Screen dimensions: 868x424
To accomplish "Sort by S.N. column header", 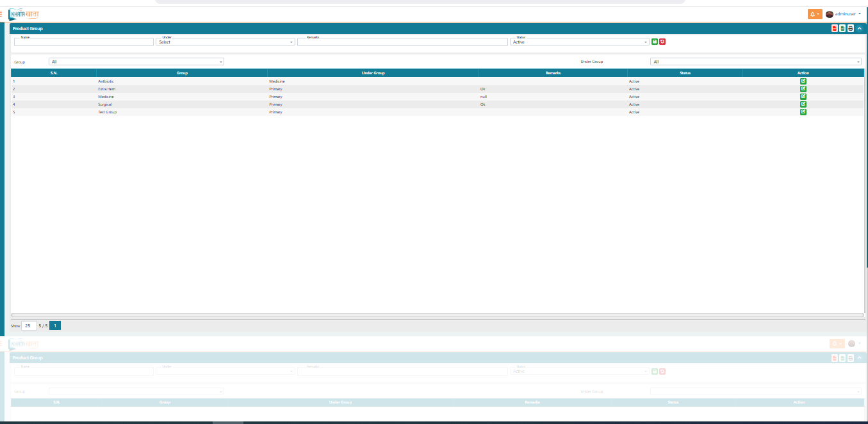I will (x=54, y=73).
